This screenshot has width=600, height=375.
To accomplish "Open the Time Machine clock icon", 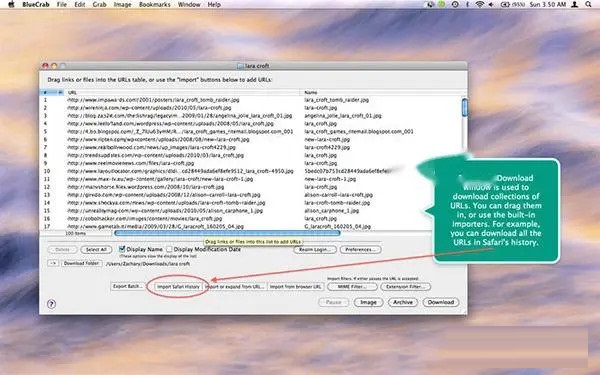I will pyautogui.click(x=455, y=4).
